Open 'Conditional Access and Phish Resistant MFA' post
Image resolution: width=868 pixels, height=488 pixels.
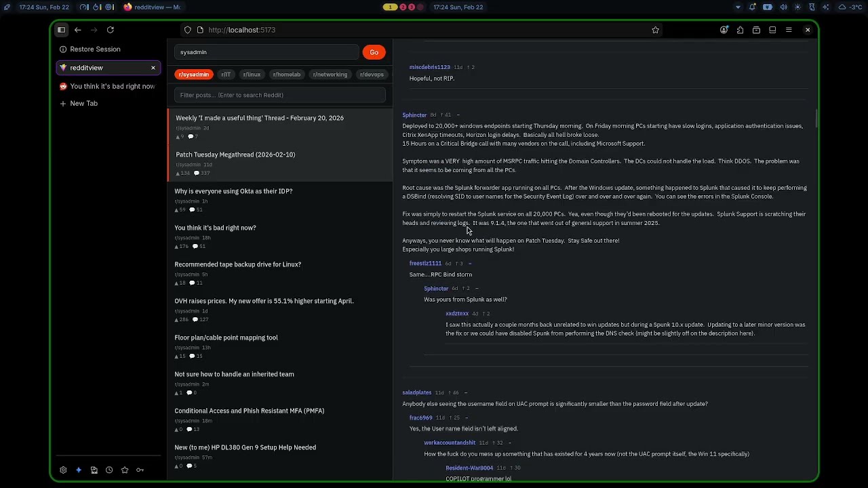click(x=280, y=420)
